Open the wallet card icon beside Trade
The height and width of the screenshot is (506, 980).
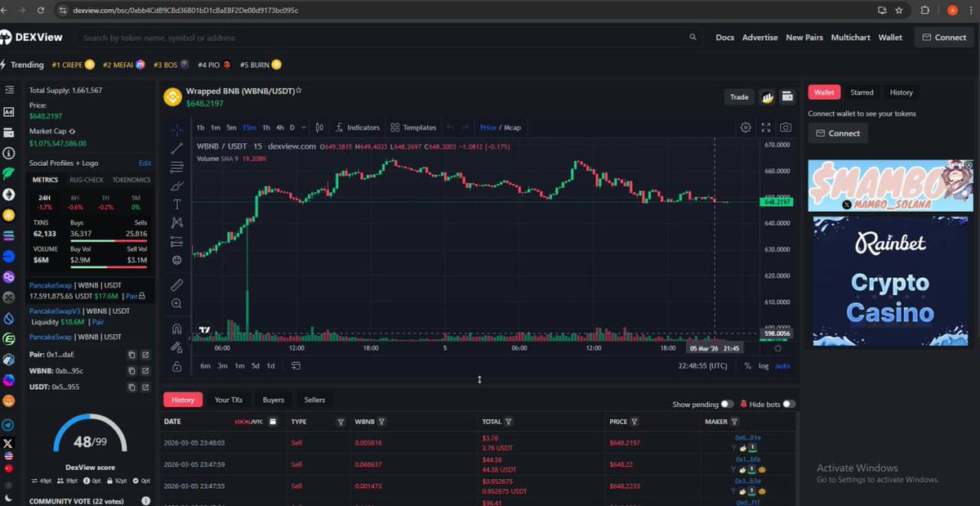787,96
